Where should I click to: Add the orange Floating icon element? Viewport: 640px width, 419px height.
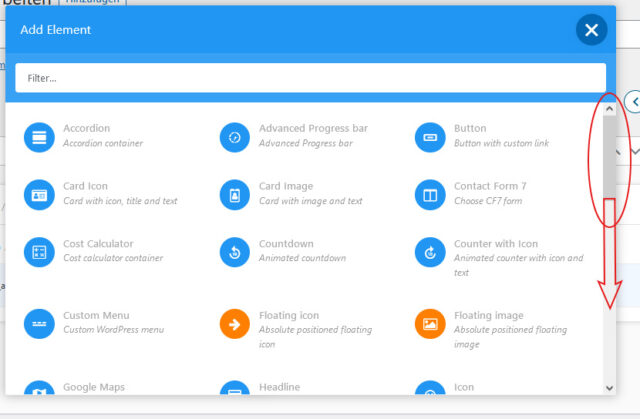tap(235, 324)
